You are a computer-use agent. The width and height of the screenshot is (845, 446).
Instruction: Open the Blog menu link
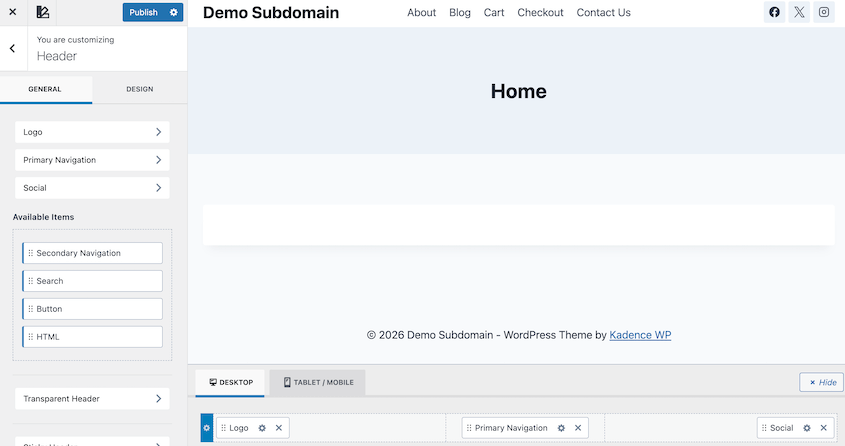click(460, 12)
